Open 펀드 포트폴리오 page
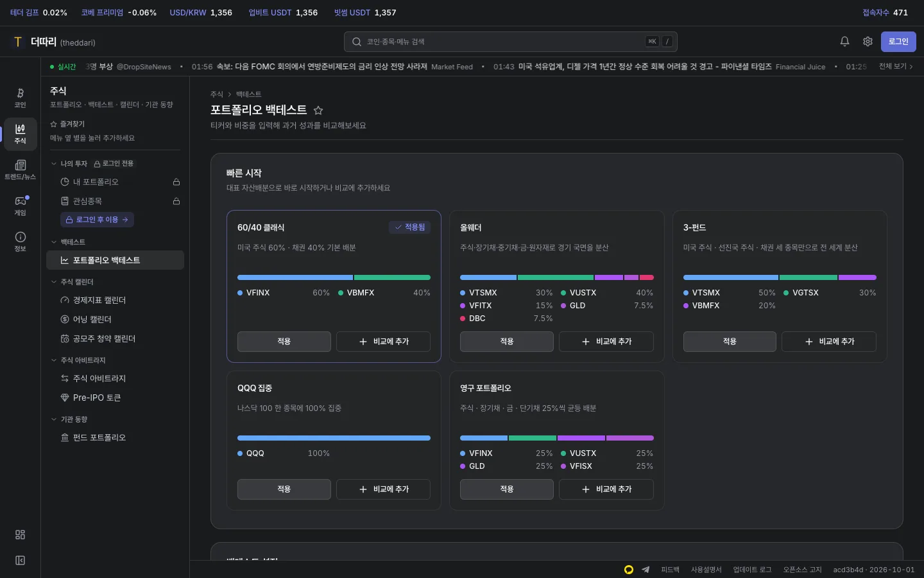924x578 pixels. pyautogui.click(x=116, y=437)
